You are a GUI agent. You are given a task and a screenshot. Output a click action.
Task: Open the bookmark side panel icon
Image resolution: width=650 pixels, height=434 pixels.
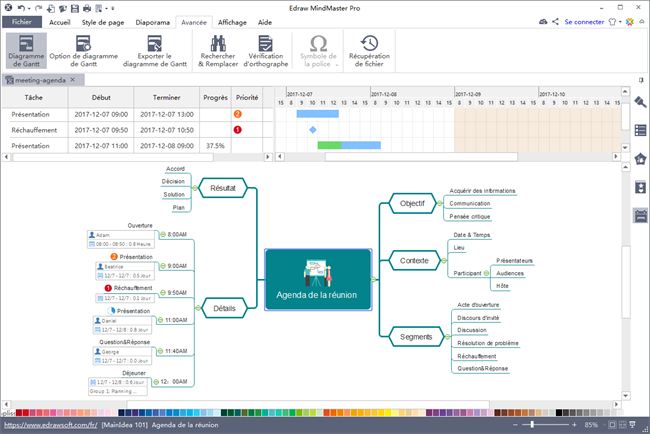640,187
